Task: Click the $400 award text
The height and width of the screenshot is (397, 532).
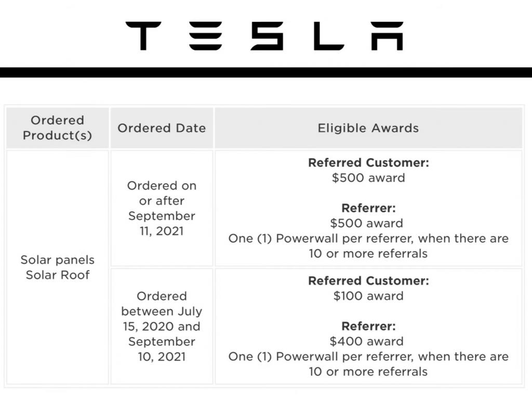Action: click(x=367, y=341)
